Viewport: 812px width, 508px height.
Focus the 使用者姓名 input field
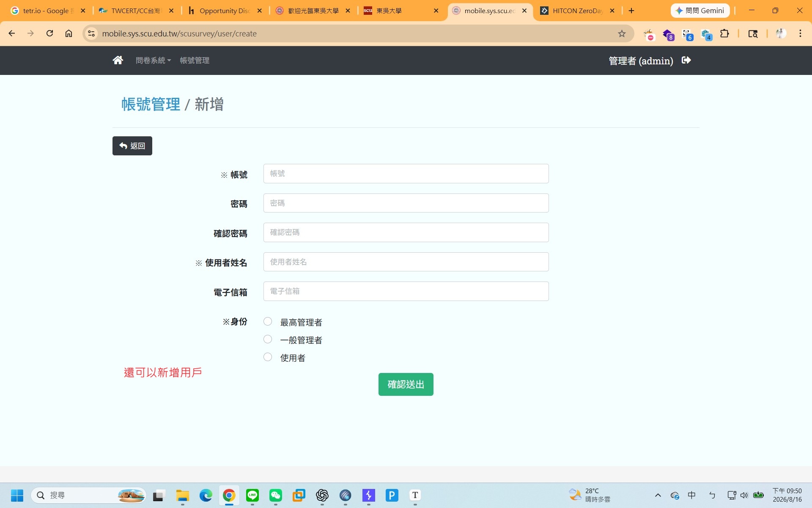406,262
